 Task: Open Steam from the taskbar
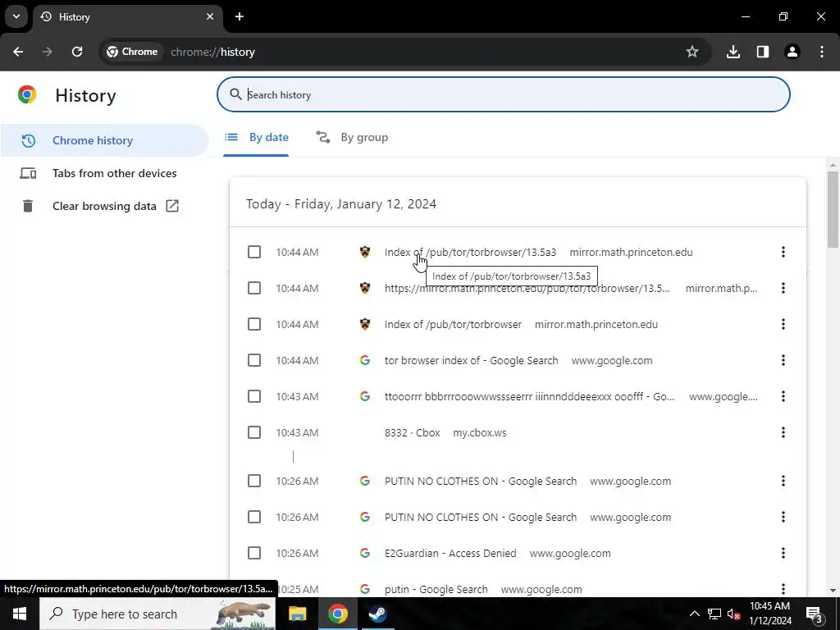click(377, 614)
